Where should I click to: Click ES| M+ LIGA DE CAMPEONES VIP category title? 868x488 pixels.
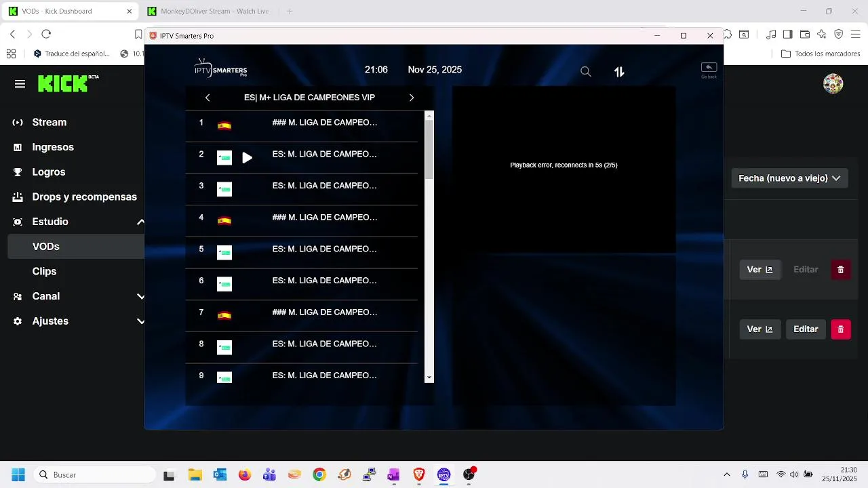(x=309, y=98)
